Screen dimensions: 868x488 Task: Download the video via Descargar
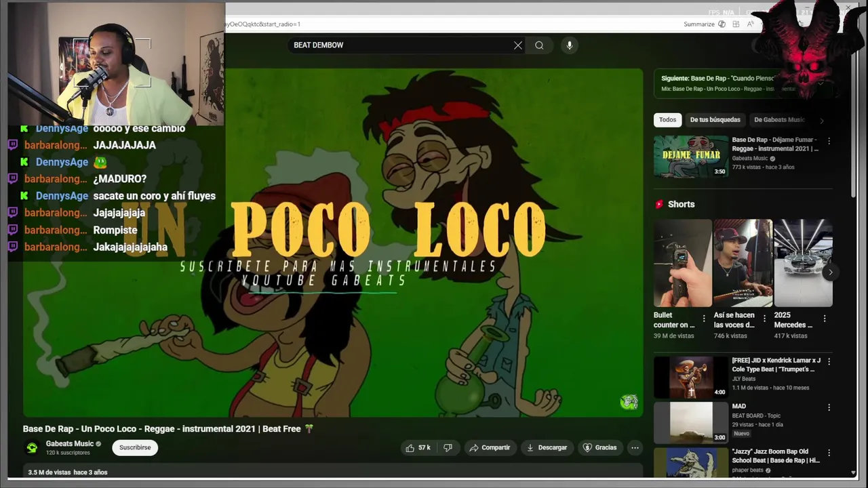547,447
